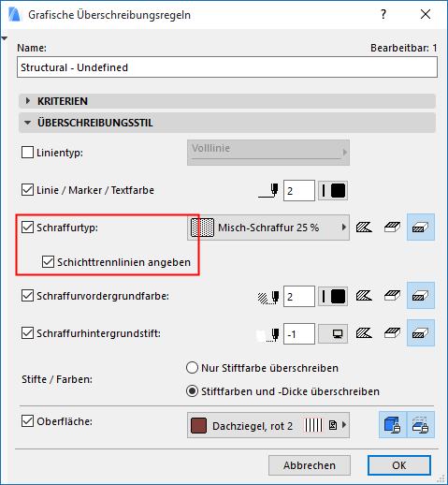Confirm with the OK button
Screen dimensions: 448x485
pos(399,465)
